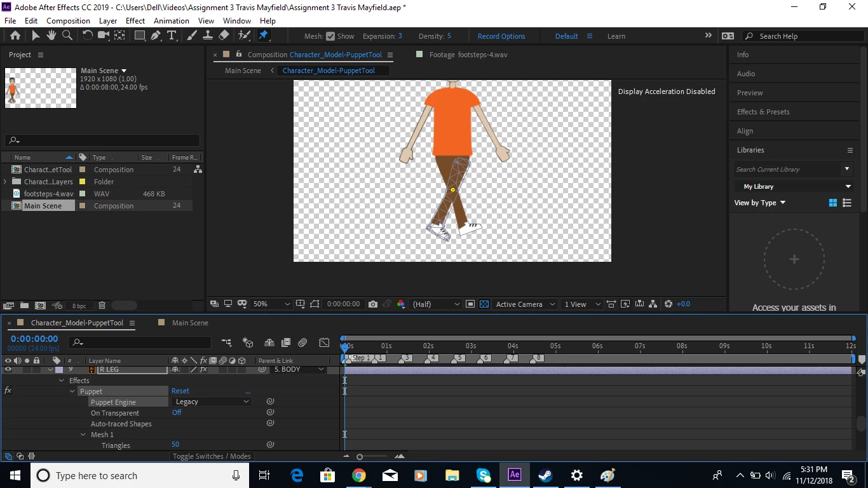The image size is (868, 488).
Task: Toggle the Mesh Show checkbox
Action: coord(330,36)
